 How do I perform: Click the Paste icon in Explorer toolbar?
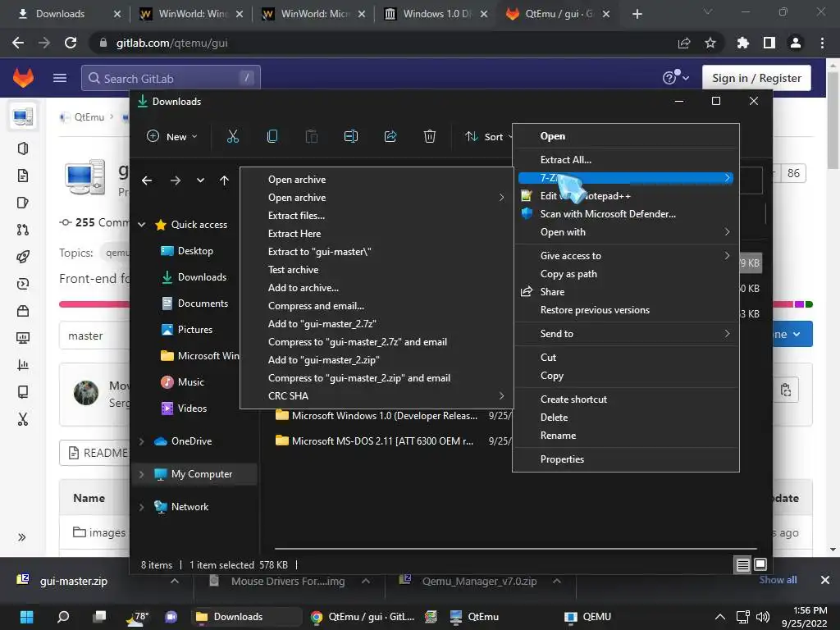pyautogui.click(x=311, y=137)
